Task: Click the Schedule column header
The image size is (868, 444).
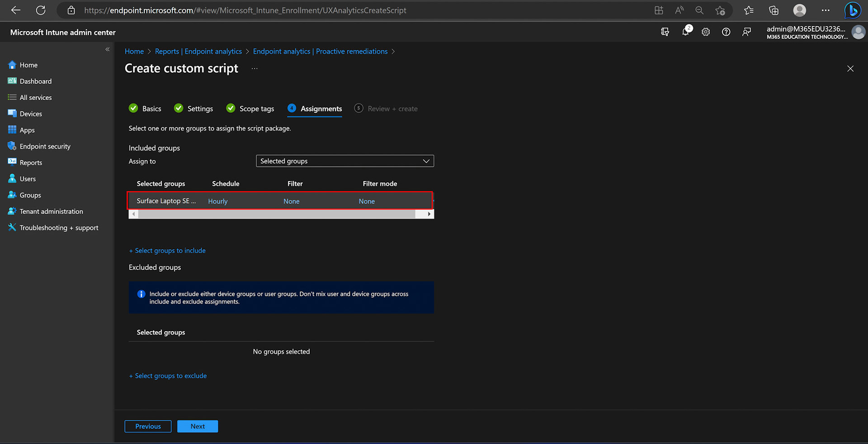Action: tap(226, 184)
